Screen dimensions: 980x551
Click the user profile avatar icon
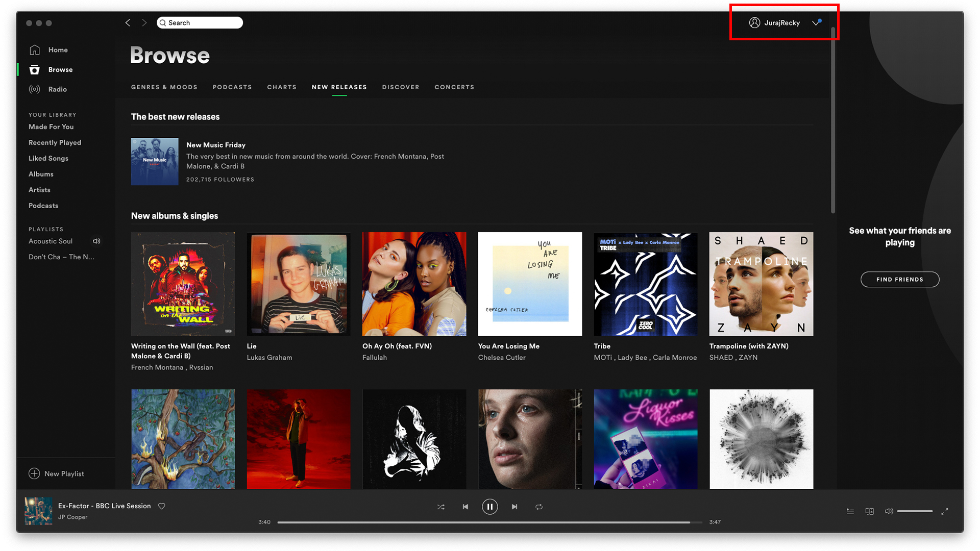pos(754,22)
